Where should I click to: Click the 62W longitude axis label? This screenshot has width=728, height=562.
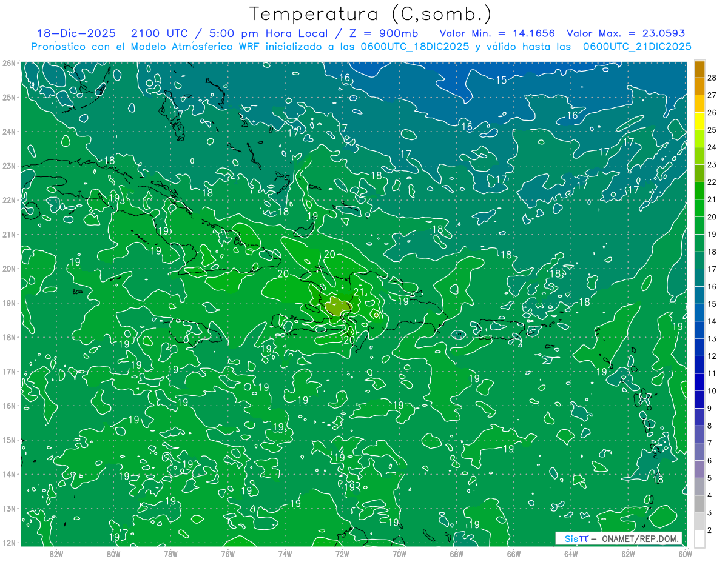[628, 554]
